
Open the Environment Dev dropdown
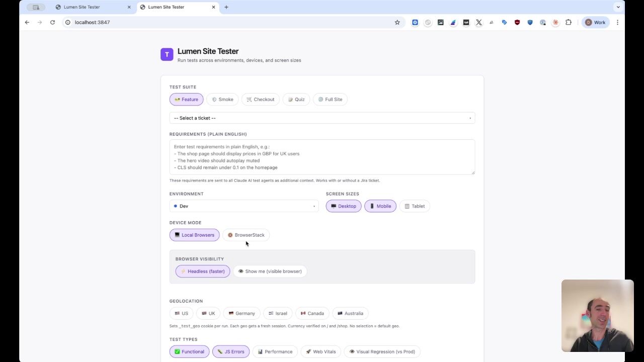(x=244, y=206)
